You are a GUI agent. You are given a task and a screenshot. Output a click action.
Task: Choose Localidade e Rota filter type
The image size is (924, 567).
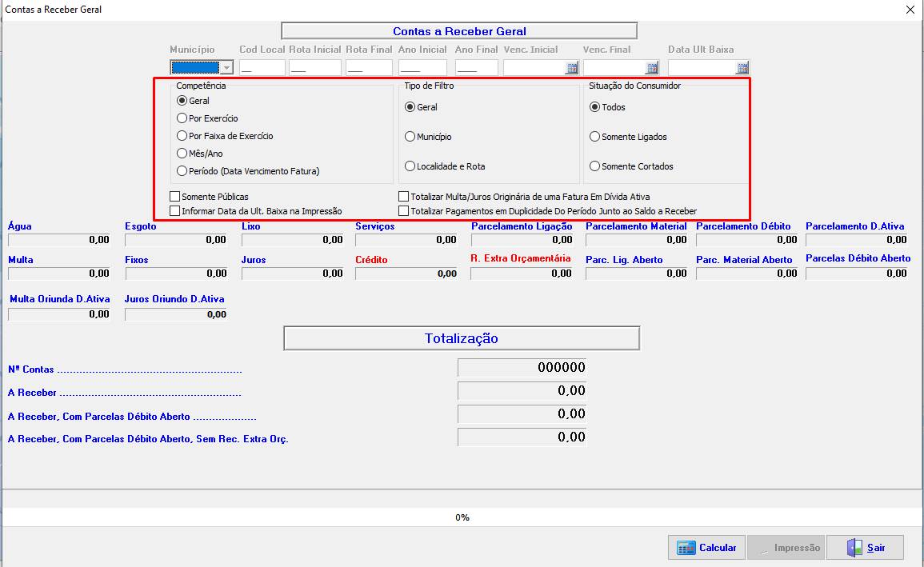(x=410, y=166)
